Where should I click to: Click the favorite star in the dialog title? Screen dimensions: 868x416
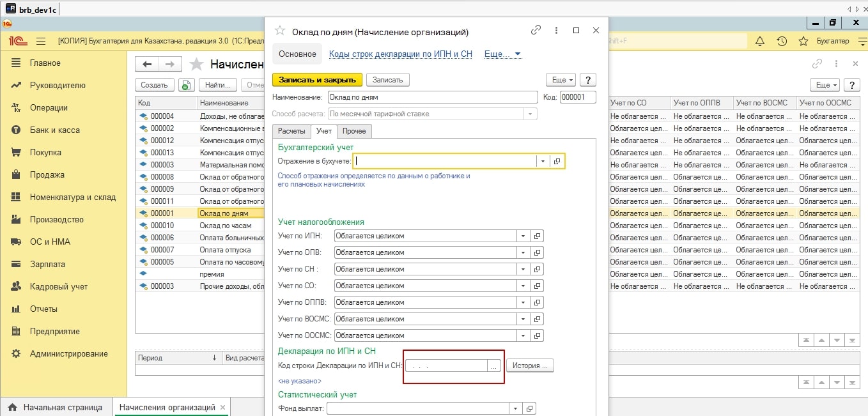click(279, 31)
